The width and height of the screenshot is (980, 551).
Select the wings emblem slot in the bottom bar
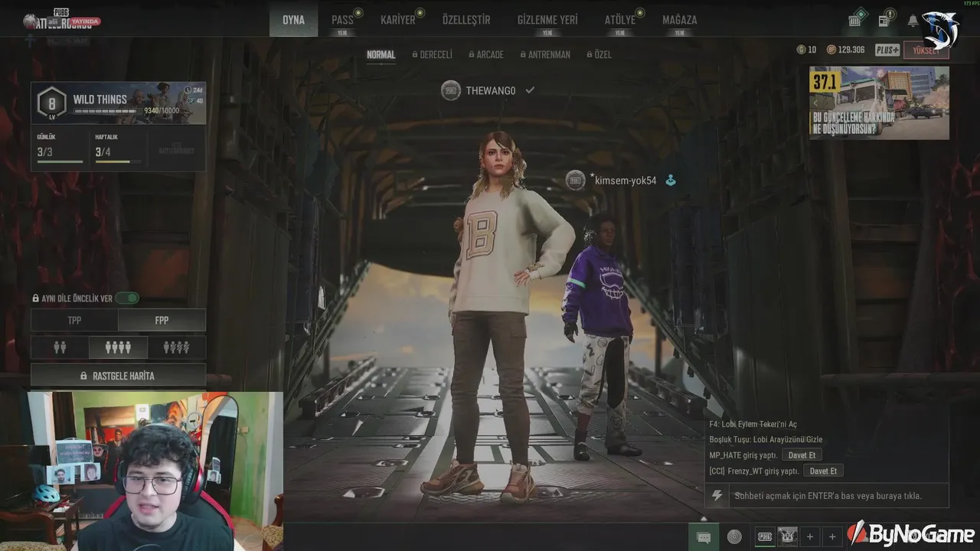coord(787,536)
